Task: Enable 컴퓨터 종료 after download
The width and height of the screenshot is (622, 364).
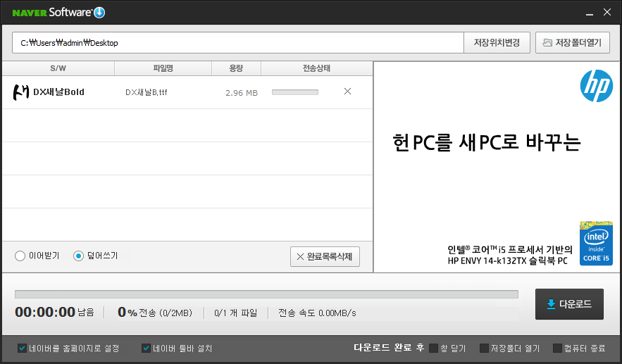Action: 557,348
